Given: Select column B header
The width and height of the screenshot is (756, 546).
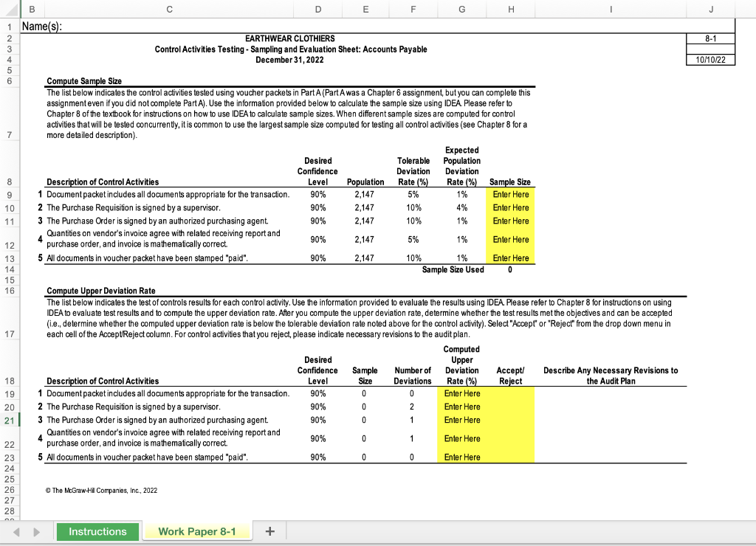Looking at the screenshot, I should coord(31,9).
